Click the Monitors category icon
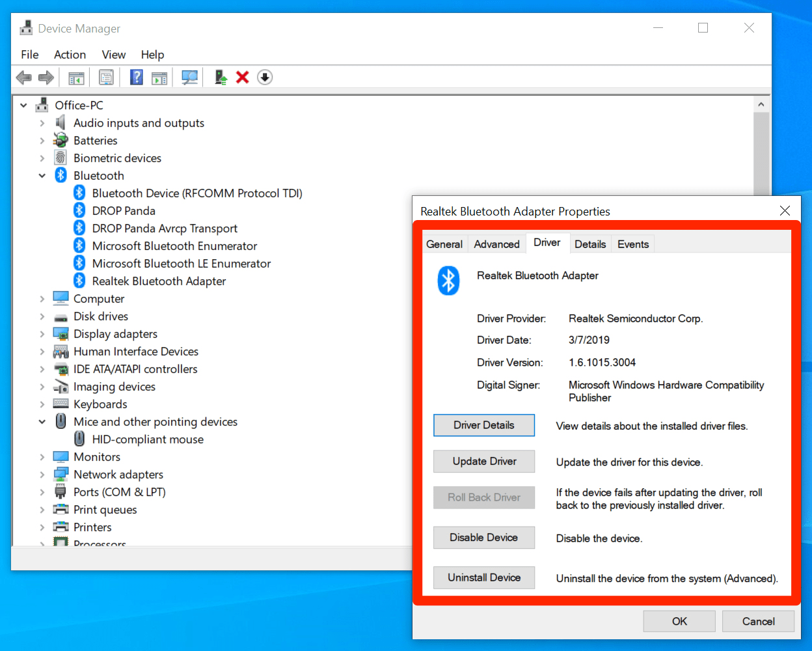812x651 pixels. pyautogui.click(x=61, y=456)
